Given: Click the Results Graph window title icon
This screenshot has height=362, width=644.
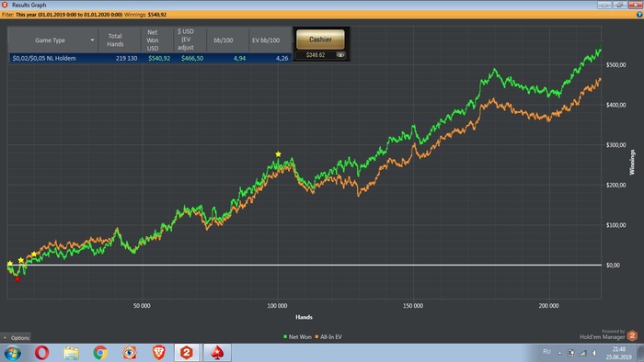Looking at the screenshot, I should tap(5, 5).
